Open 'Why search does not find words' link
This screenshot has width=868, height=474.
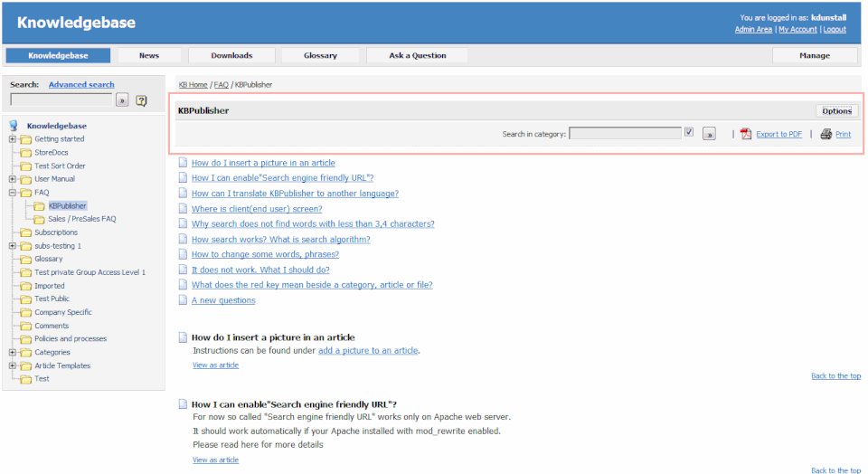[313, 223]
